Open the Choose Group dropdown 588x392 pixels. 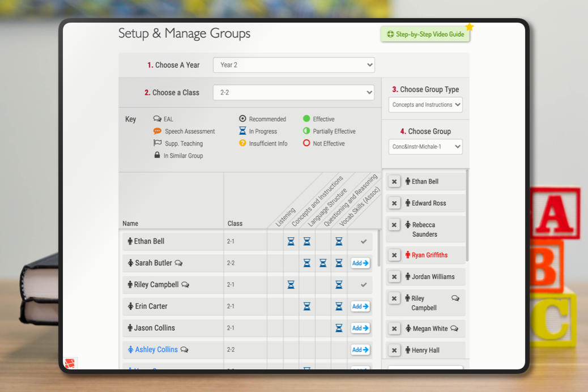425,147
